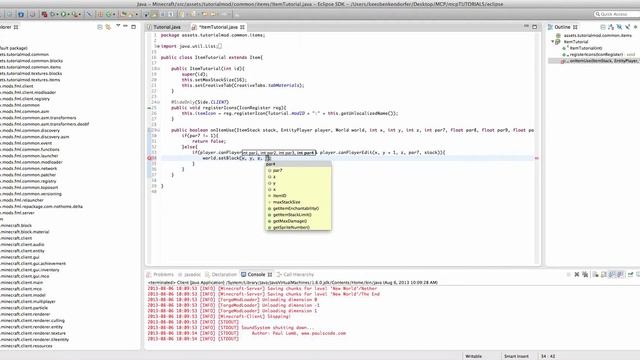This screenshot has height=360, width=640.
Task: Click the Writable status bar entry
Action: (473, 356)
